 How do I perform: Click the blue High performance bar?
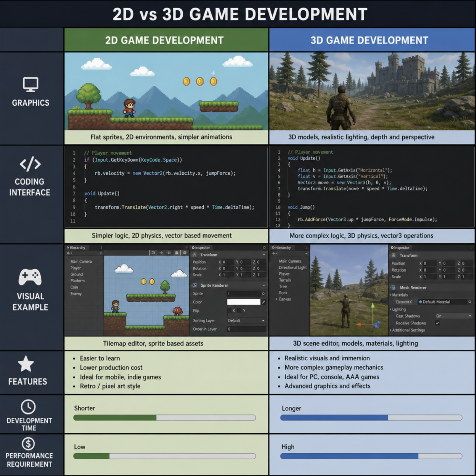tap(349, 456)
